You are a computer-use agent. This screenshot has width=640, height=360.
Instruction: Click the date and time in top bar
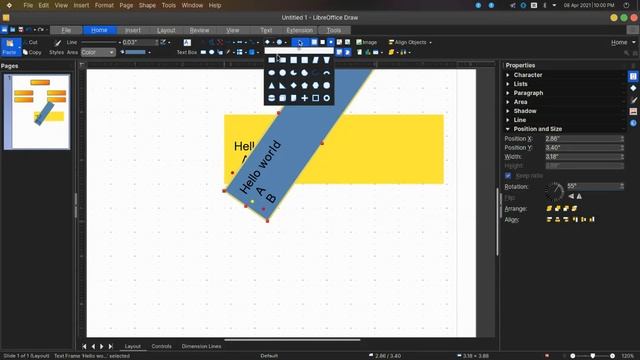[x=589, y=5]
